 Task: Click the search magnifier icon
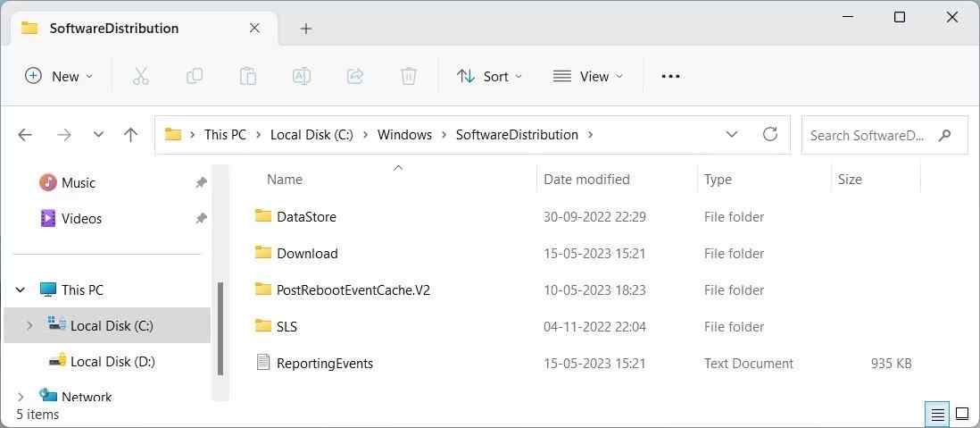944,135
